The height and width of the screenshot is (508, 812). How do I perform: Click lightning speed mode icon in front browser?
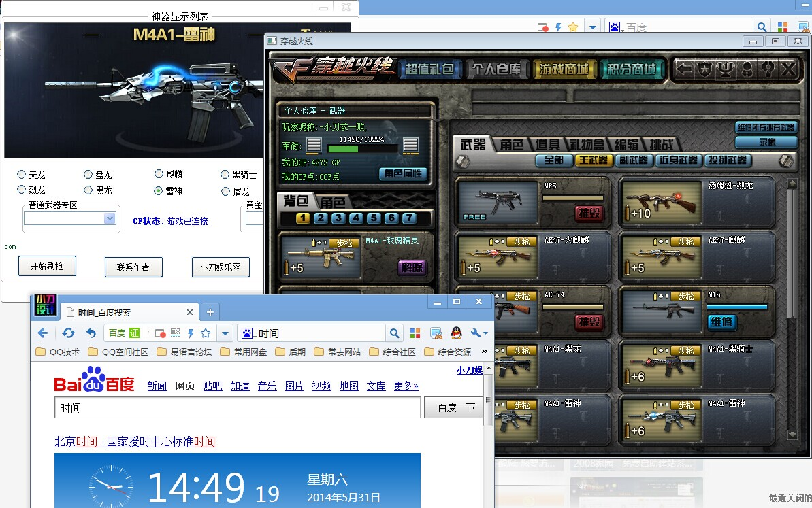pos(191,333)
